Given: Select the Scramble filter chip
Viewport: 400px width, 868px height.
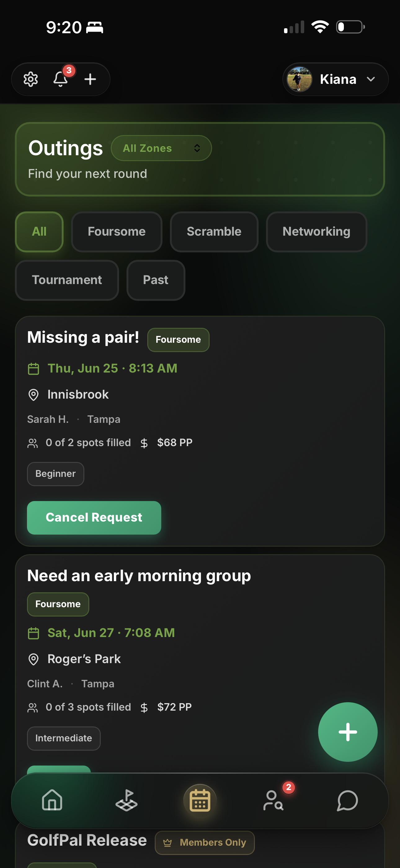Looking at the screenshot, I should (214, 232).
